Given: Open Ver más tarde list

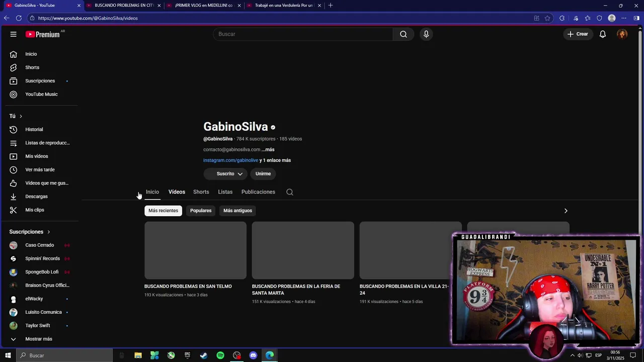Looking at the screenshot, I should 40,170.
